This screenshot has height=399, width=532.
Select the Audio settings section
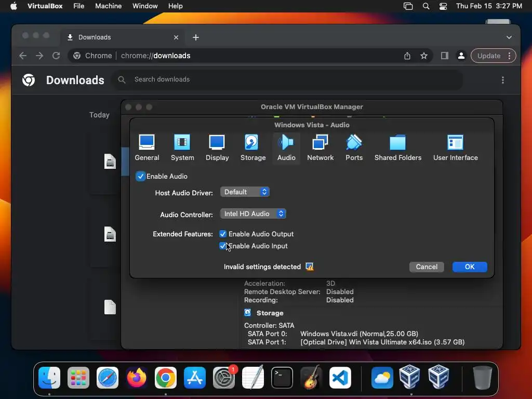(286, 148)
